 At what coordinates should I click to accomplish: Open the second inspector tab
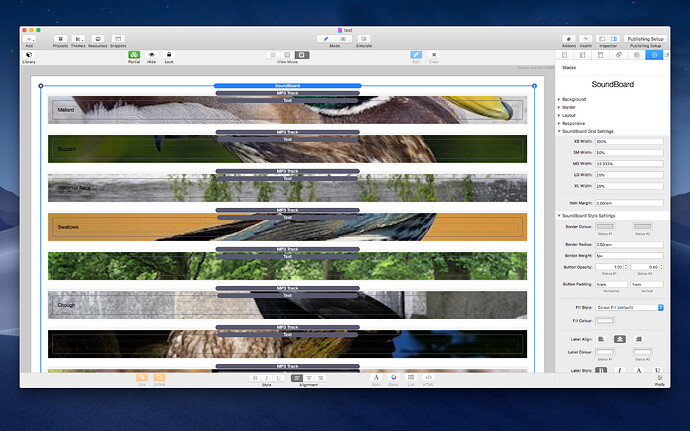coord(583,55)
